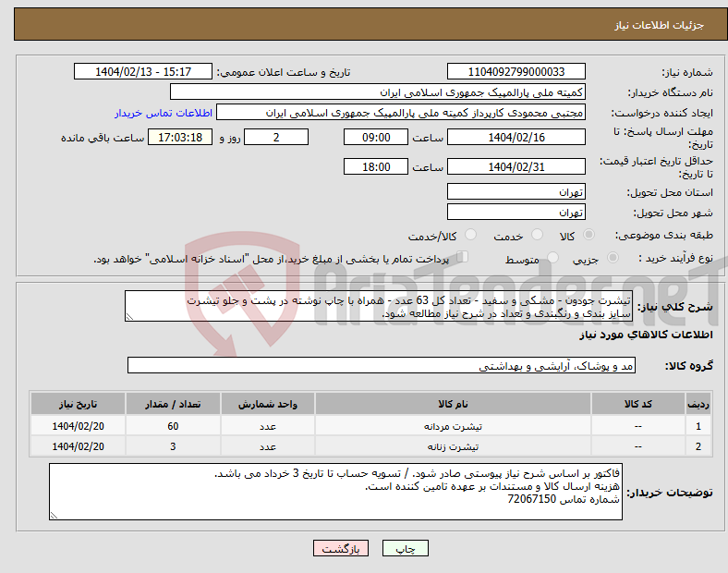Click the unit عدد in the تیشرت زنانه row

[x=268, y=446]
